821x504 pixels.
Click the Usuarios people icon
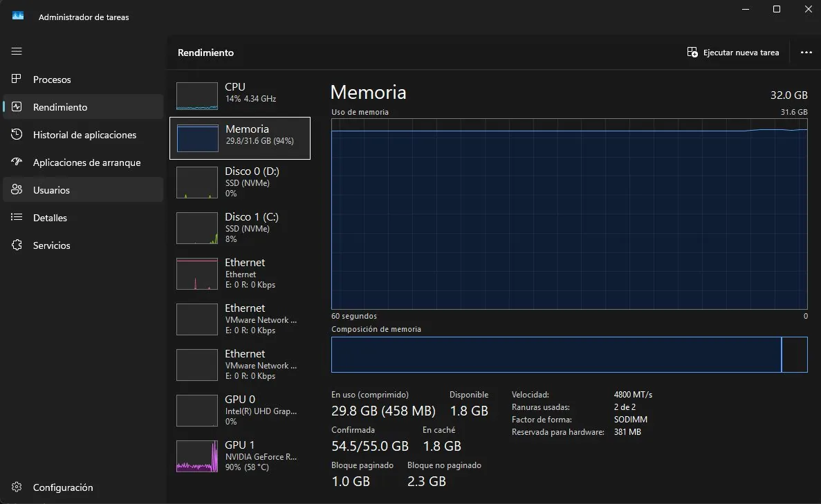(17, 189)
